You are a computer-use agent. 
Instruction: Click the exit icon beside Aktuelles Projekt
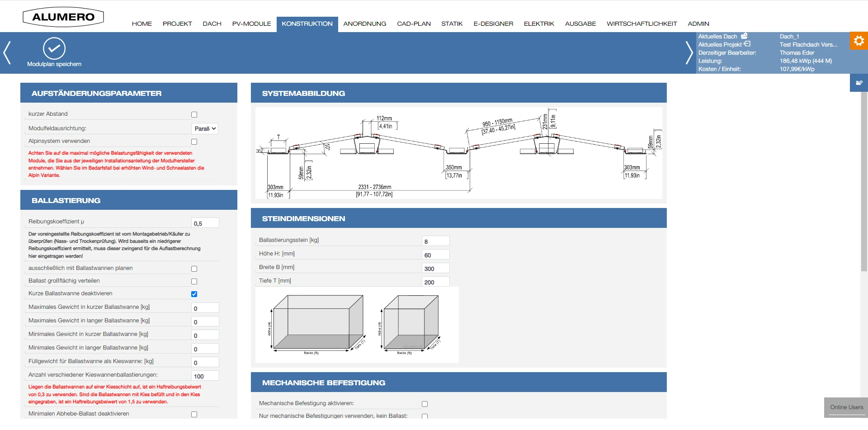747,44
